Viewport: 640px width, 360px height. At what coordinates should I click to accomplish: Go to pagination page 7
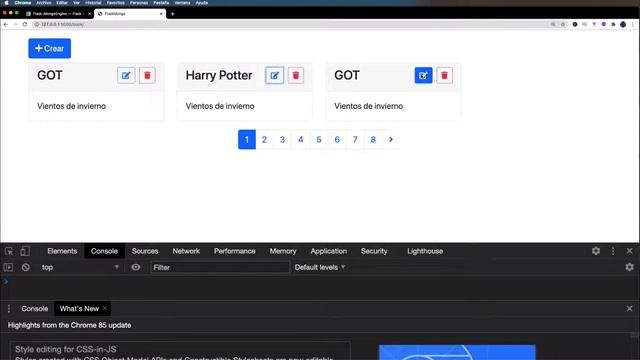355,140
